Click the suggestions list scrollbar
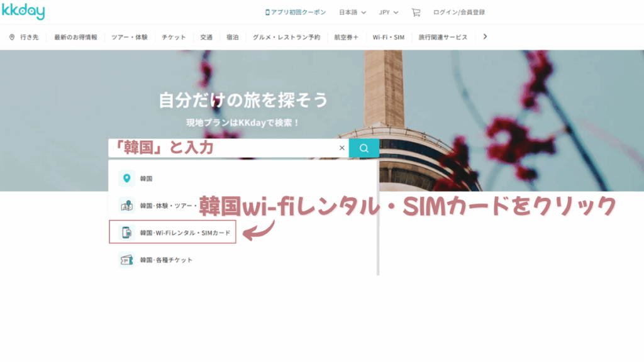Screen dimensions: 644x362 tap(378, 217)
